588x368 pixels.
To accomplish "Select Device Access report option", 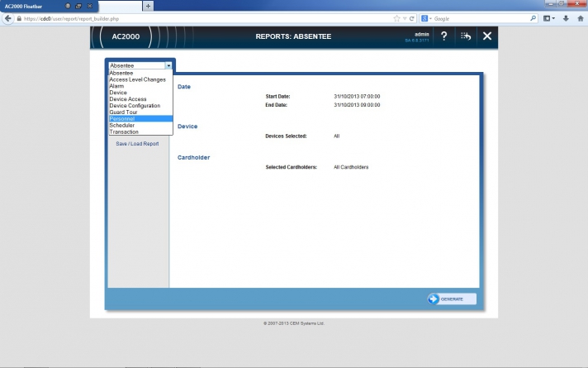I will 140,99.
